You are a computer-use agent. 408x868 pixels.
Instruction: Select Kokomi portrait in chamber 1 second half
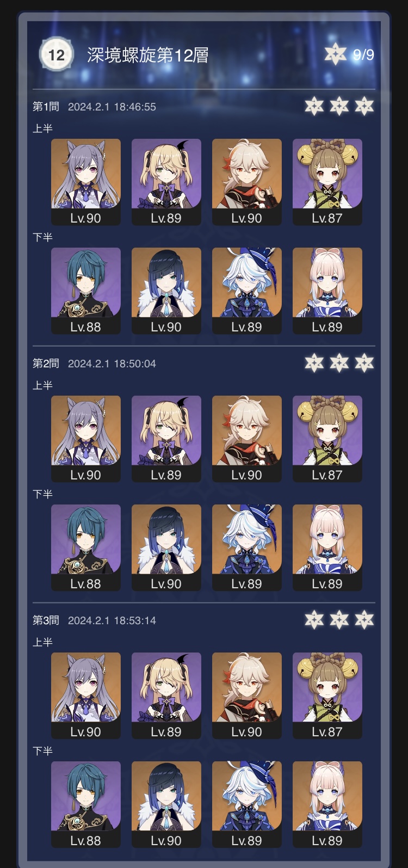coord(327,291)
